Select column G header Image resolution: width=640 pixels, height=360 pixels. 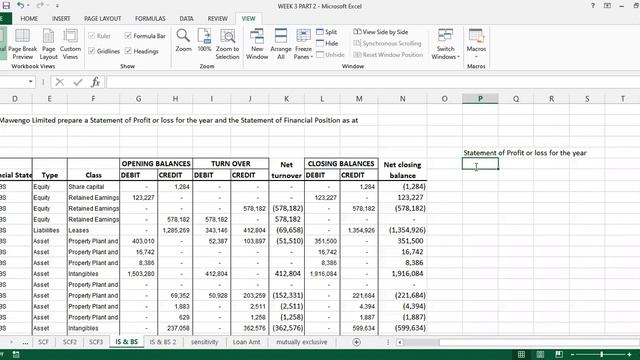[138, 99]
